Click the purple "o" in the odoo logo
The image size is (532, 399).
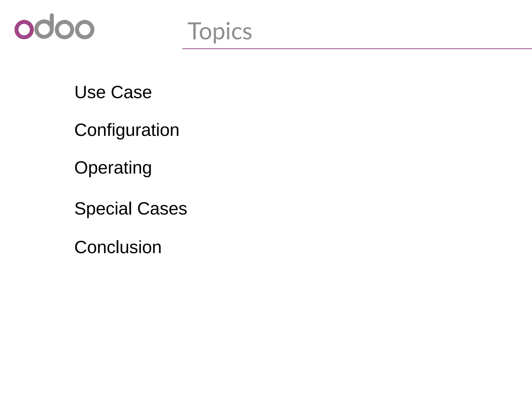24,29
